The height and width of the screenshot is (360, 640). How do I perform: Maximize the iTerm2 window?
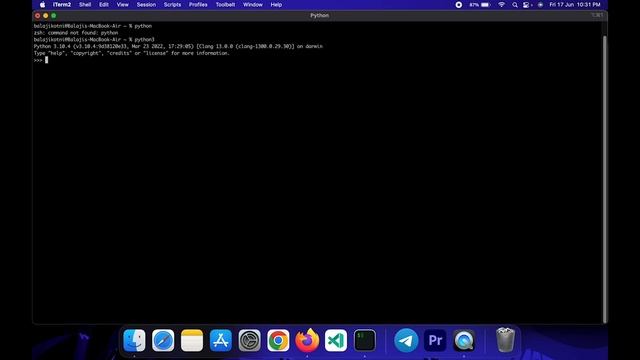point(54,16)
